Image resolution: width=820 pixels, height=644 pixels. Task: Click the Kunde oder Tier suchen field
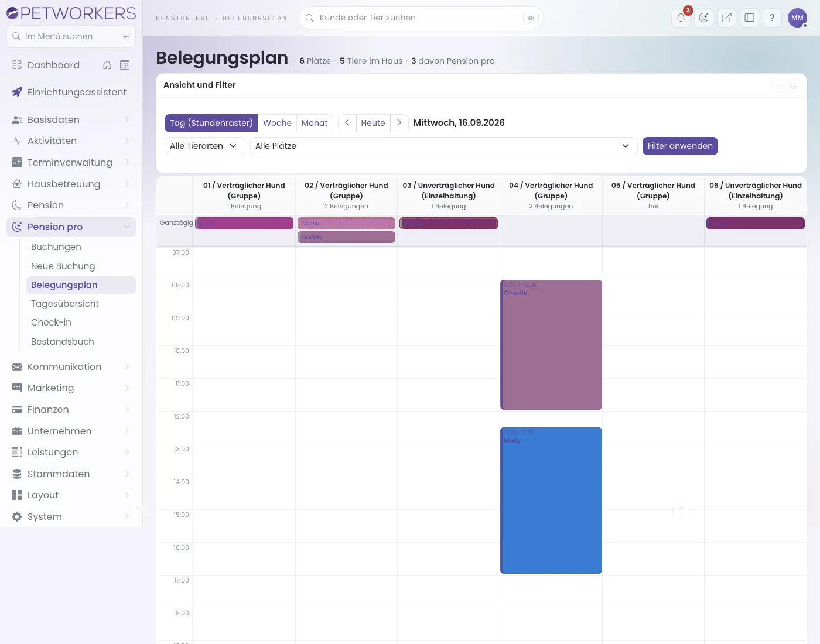(421, 18)
